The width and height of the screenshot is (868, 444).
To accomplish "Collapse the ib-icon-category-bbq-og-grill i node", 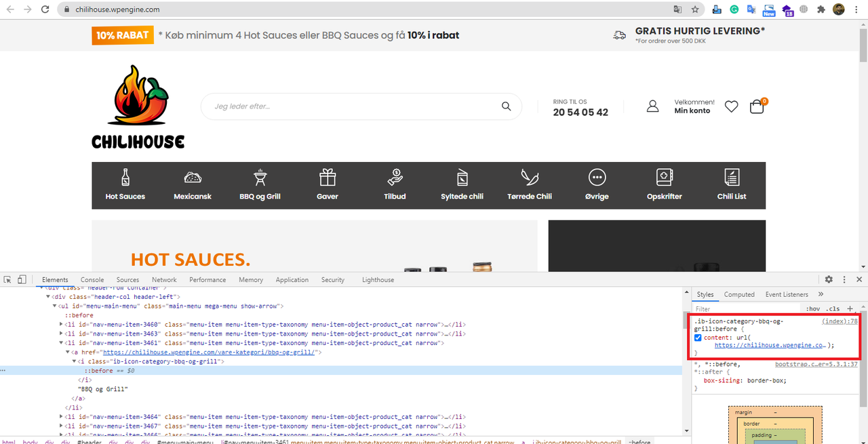I will pyautogui.click(x=75, y=361).
